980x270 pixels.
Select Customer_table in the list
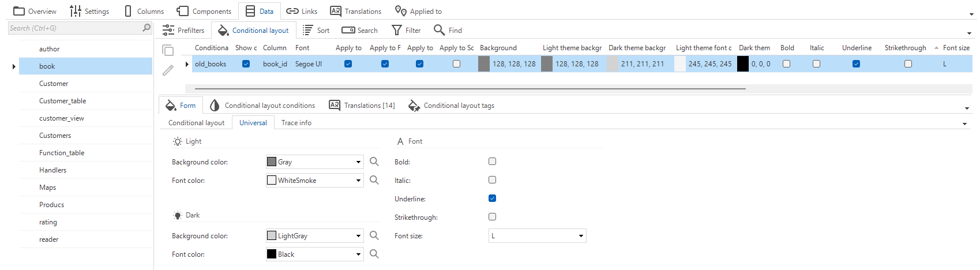point(85,101)
